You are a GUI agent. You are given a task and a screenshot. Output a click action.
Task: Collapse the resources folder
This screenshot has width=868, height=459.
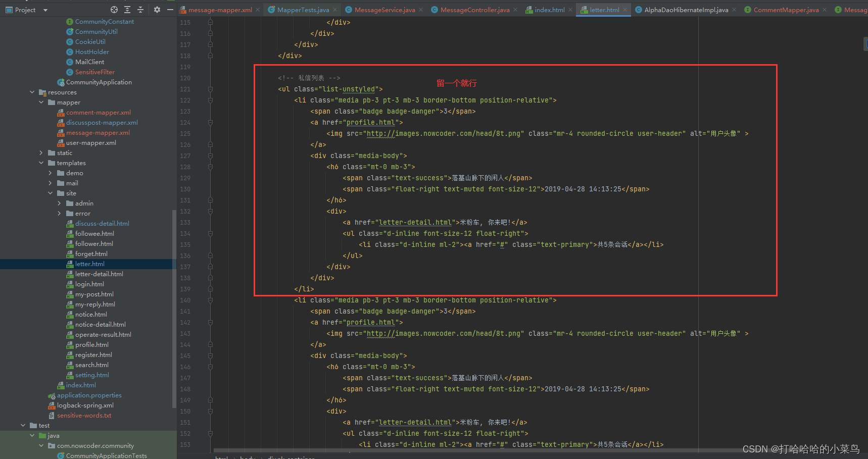click(32, 92)
